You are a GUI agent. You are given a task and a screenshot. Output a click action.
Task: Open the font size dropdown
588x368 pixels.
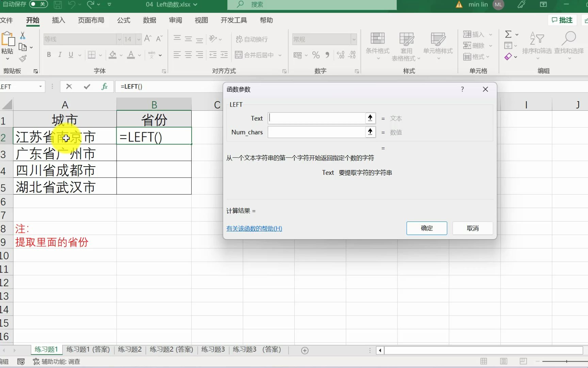[x=139, y=39]
